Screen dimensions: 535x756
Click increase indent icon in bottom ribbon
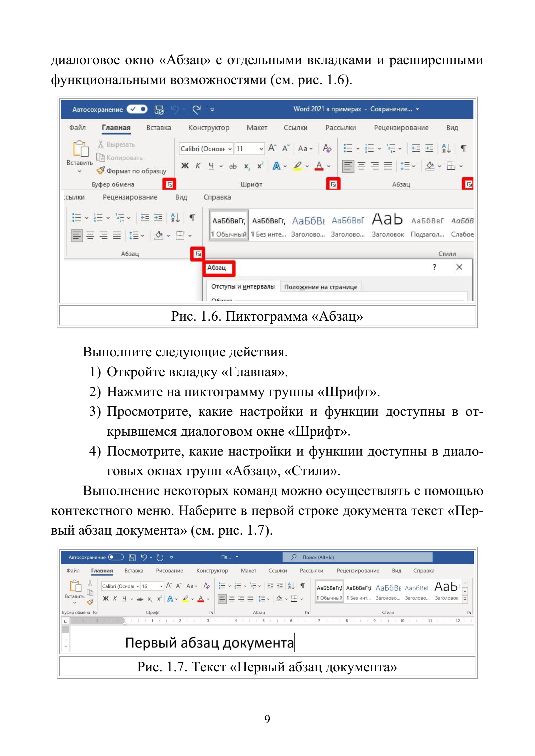pyautogui.click(x=279, y=586)
